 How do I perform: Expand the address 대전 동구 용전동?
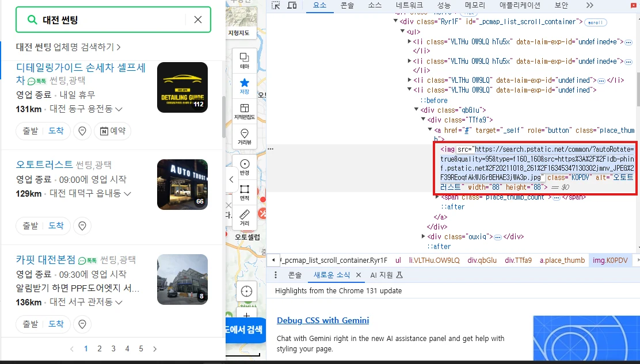(119, 109)
